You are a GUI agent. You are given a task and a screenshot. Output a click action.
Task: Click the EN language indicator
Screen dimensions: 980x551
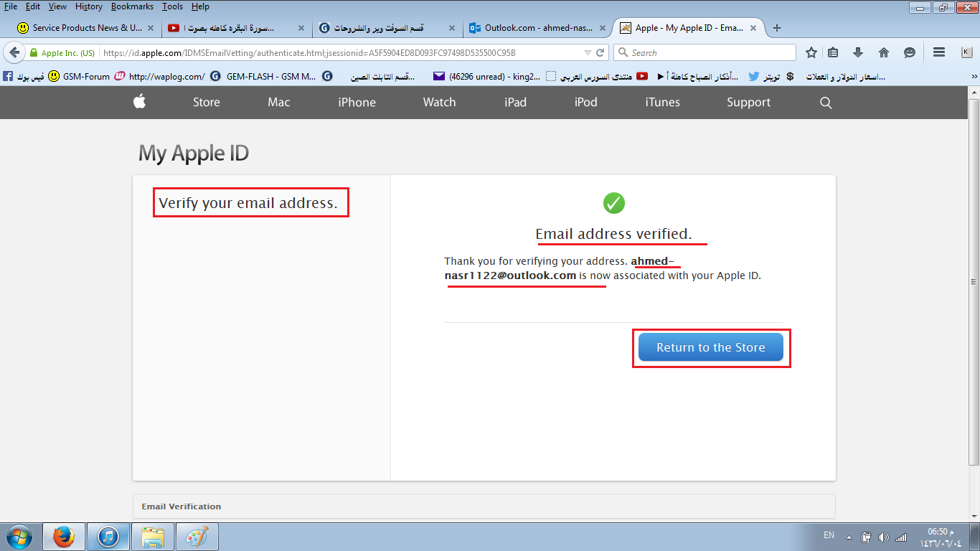click(x=829, y=536)
